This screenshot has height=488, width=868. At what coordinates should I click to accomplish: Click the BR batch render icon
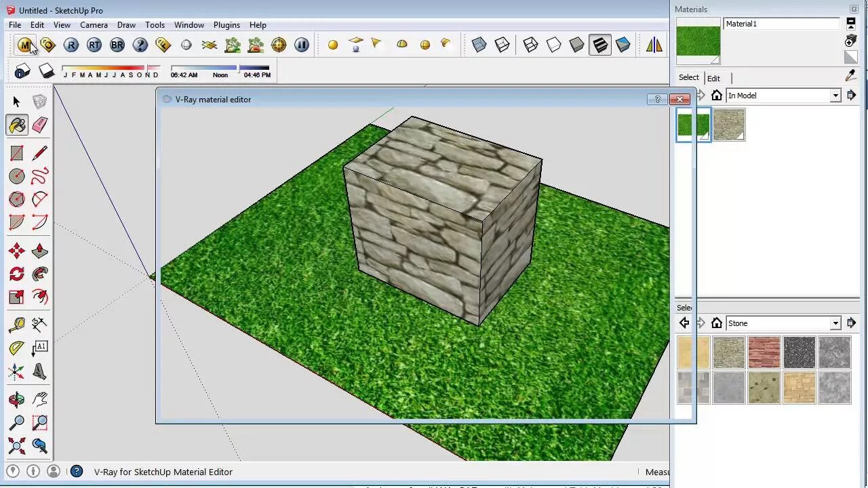coord(117,45)
